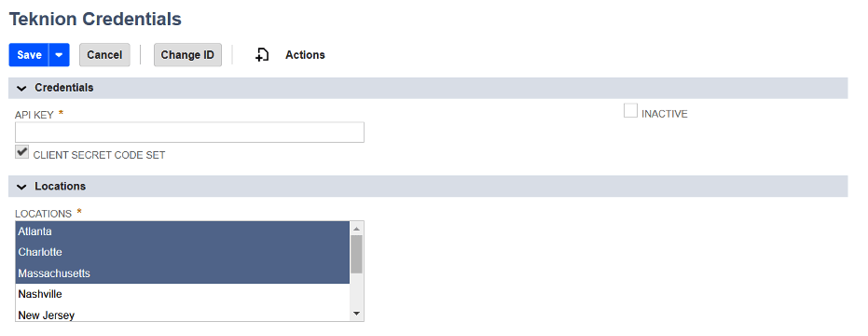Collapse the Credentials section chevron
The width and height of the screenshot is (868, 336).
coord(21,88)
